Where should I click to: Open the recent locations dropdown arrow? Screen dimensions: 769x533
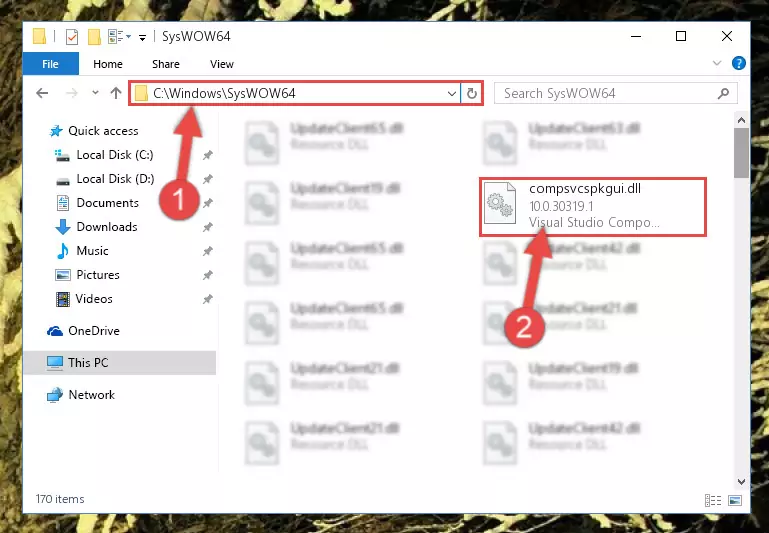(x=95, y=93)
